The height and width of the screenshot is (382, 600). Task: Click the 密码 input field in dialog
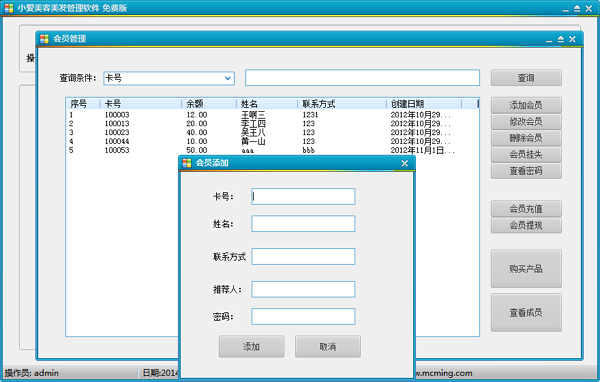tap(303, 317)
